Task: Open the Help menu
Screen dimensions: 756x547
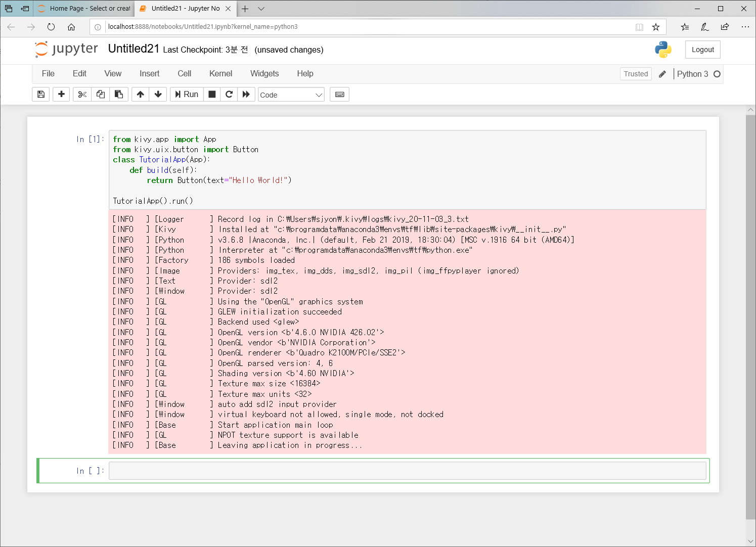Action: (305, 73)
